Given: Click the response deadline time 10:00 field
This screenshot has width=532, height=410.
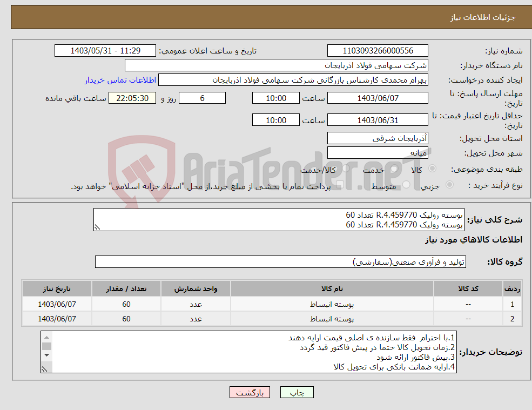Looking at the screenshot, I should (276, 98).
